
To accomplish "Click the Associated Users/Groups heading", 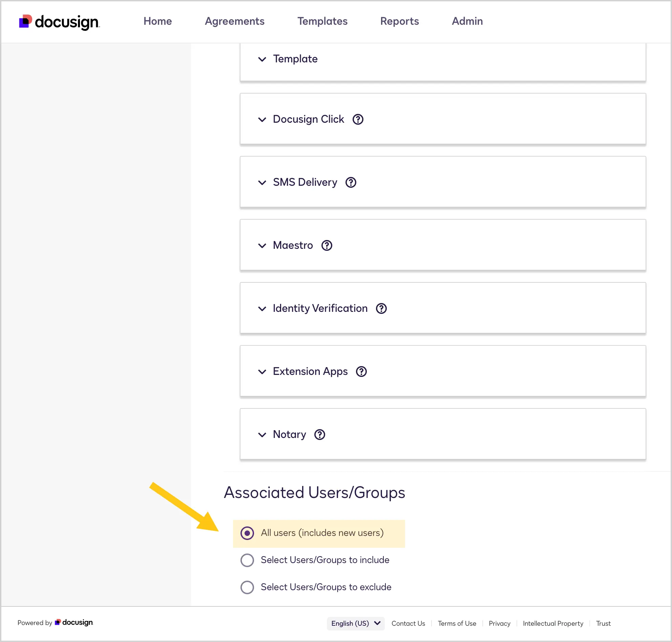I will pyautogui.click(x=314, y=493).
